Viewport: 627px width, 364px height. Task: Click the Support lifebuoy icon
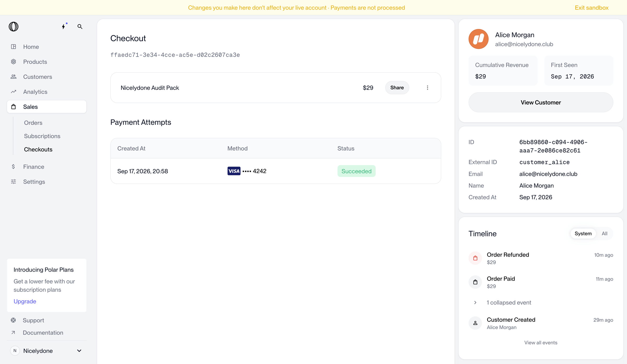[13, 320]
